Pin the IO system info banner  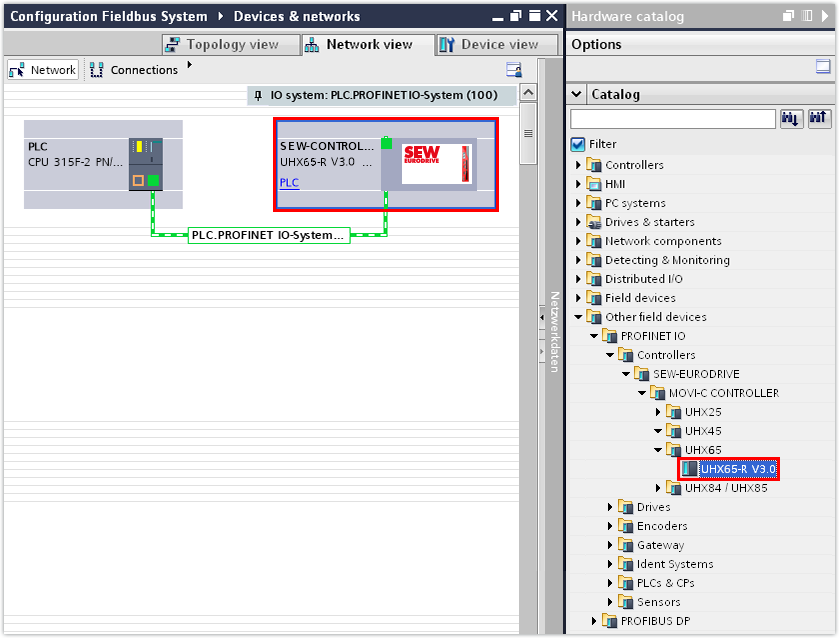[x=258, y=96]
